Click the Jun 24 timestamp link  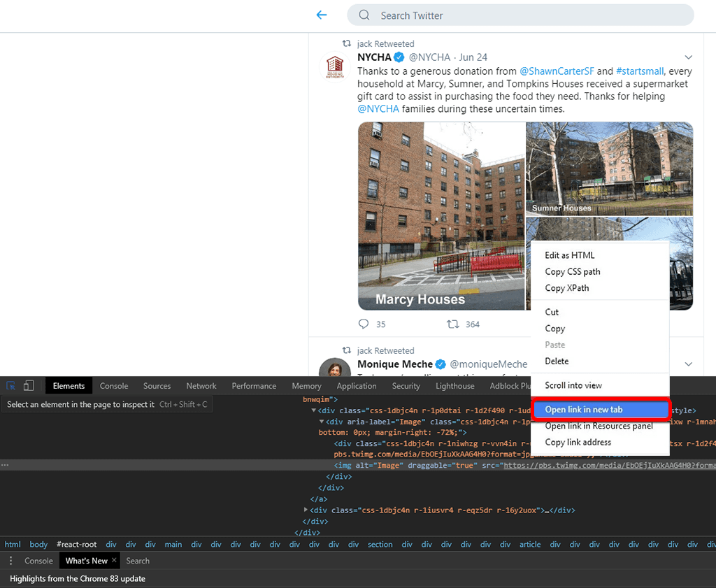(x=473, y=57)
